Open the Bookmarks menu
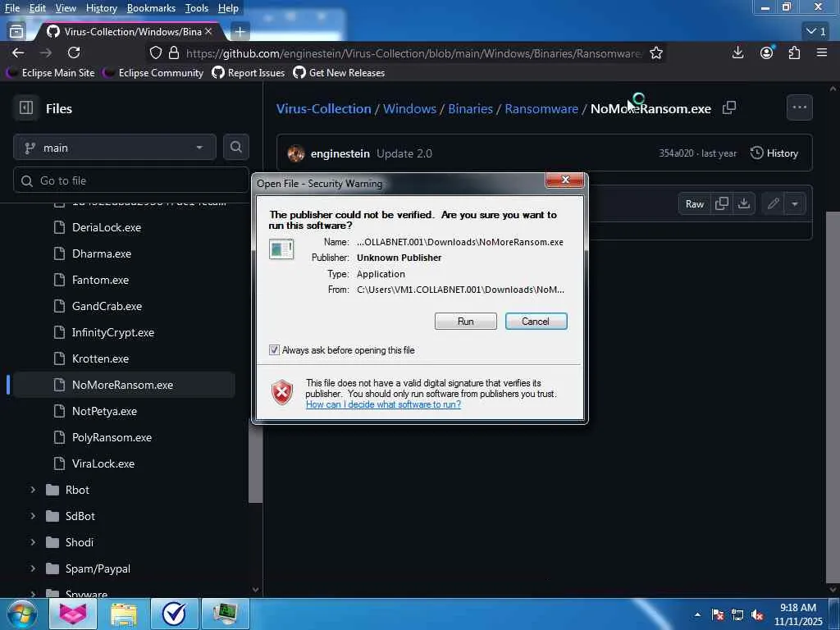Viewport: 840px width, 630px height. coord(151,8)
